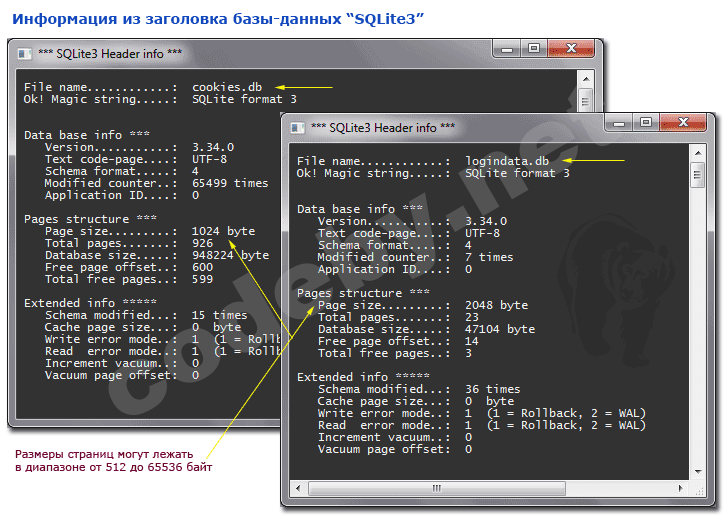The height and width of the screenshot is (516, 724).
Task: Click free page offset value '600'
Action: point(203,267)
